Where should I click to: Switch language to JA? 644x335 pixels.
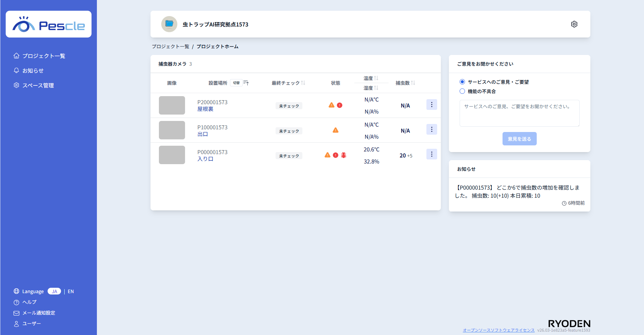coord(54,291)
